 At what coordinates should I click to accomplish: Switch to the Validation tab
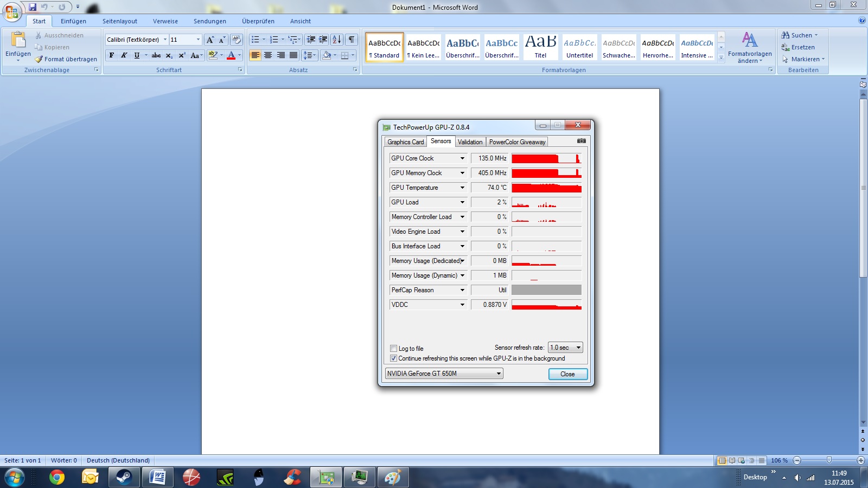click(x=470, y=142)
